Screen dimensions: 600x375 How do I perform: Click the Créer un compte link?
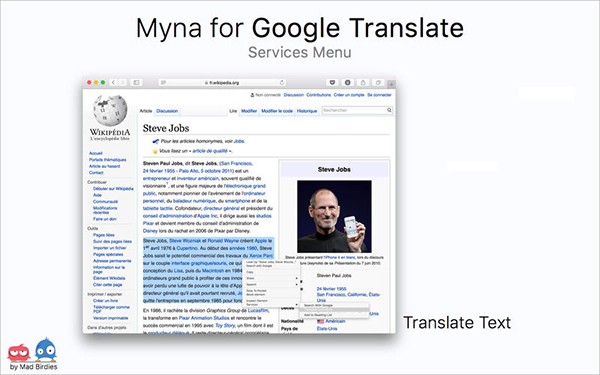349,95
